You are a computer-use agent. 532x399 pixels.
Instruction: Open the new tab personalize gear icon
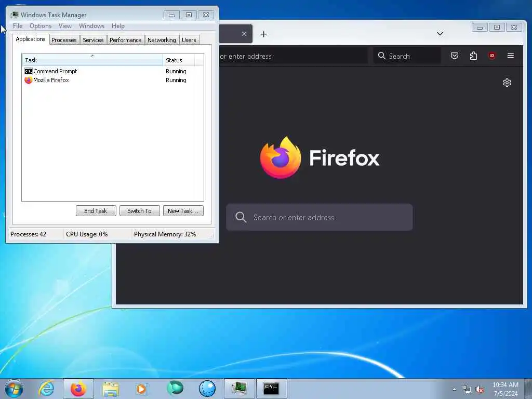507,83
